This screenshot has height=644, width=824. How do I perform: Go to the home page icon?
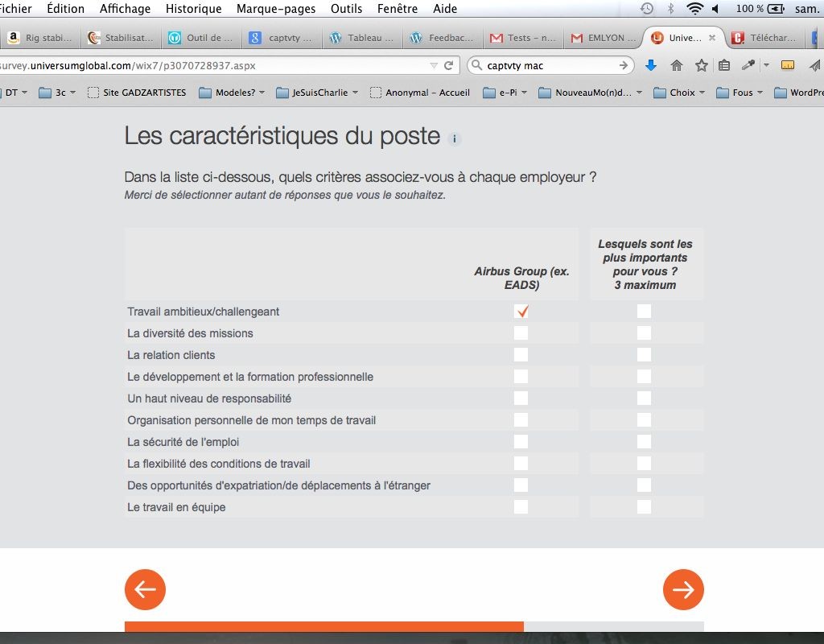[x=676, y=65]
